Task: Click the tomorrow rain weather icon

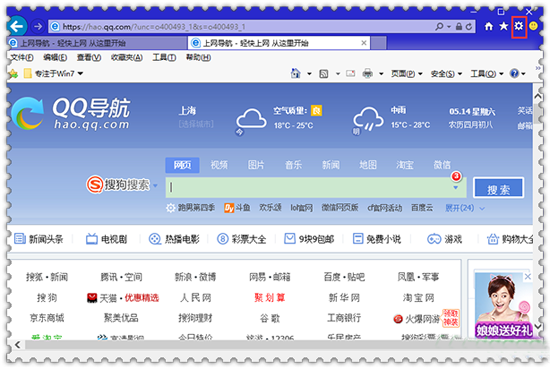Action: coord(368,119)
